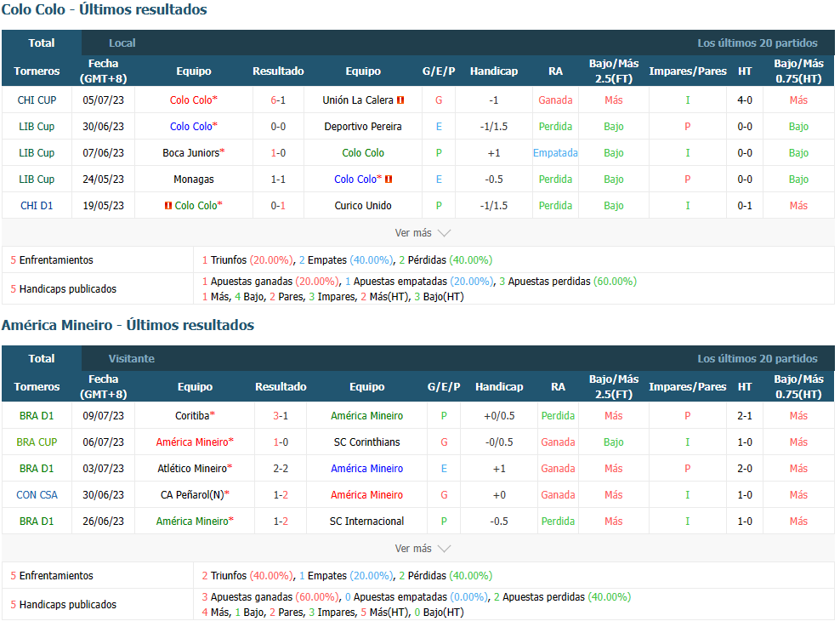Click date 03/07/23 in Atlético Mineiro row
840x627 pixels.
pos(104,469)
